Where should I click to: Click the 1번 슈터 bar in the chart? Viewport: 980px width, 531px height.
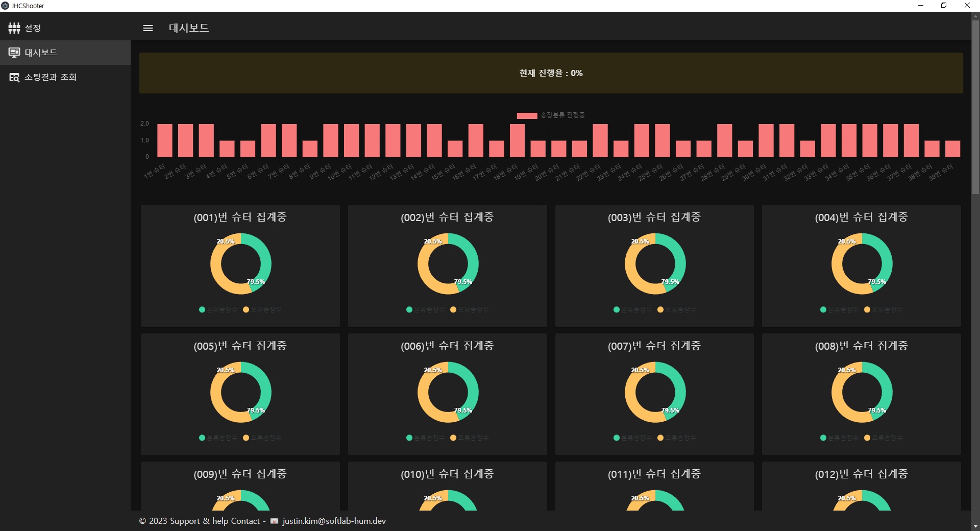(164, 140)
